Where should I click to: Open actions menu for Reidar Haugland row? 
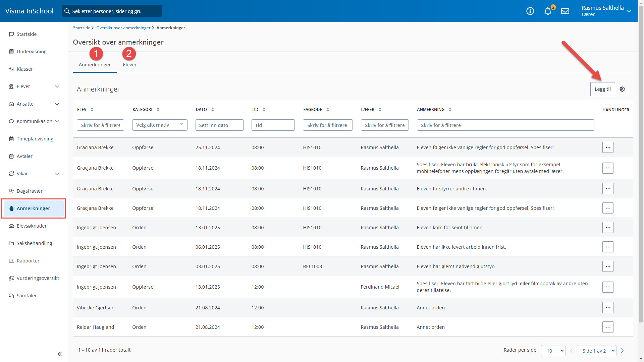coord(608,327)
